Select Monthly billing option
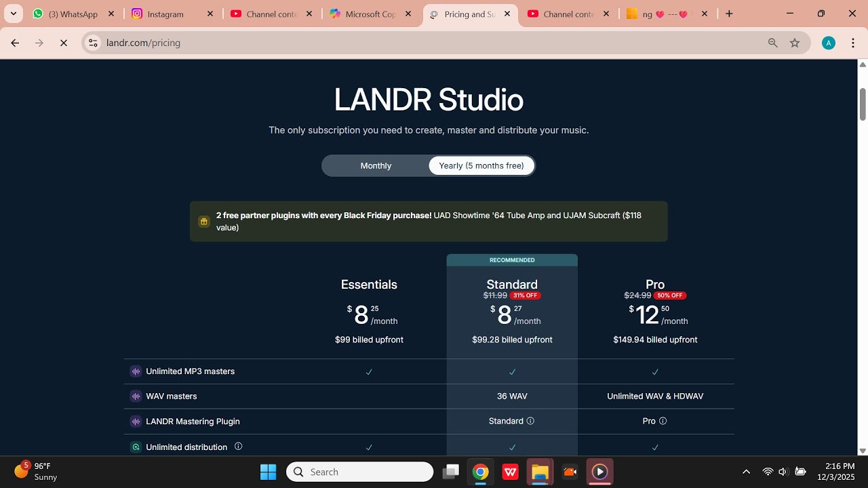The width and height of the screenshot is (868, 488). click(376, 165)
